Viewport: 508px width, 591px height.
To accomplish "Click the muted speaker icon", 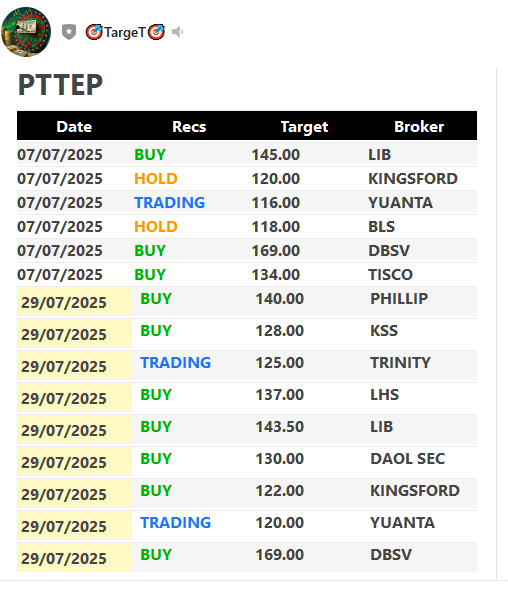I will [177, 32].
